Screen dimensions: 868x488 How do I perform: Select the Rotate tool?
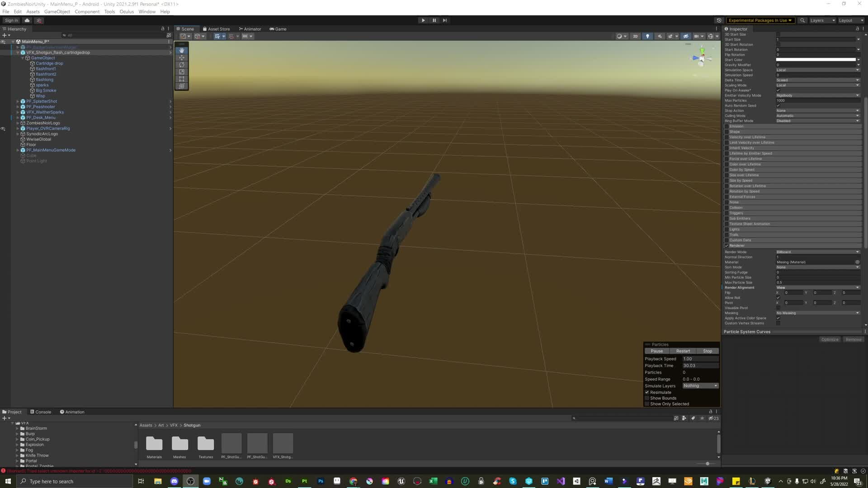click(181, 65)
